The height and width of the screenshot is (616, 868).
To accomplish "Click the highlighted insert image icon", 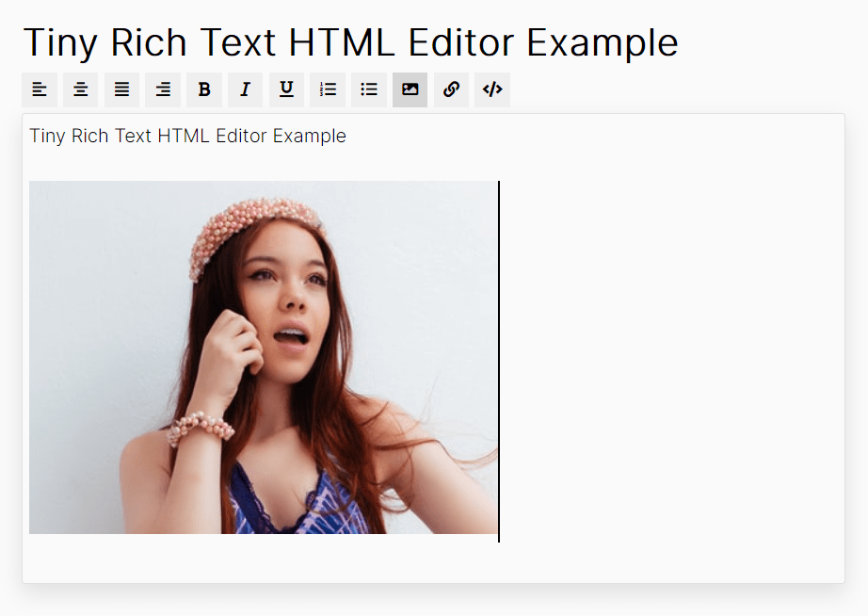I will pyautogui.click(x=410, y=89).
